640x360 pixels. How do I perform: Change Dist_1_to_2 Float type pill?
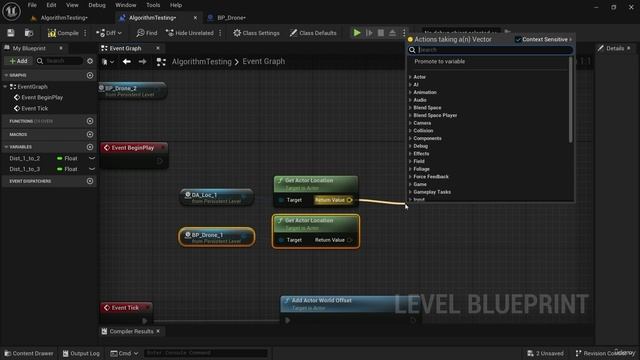click(x=68, y=158)
